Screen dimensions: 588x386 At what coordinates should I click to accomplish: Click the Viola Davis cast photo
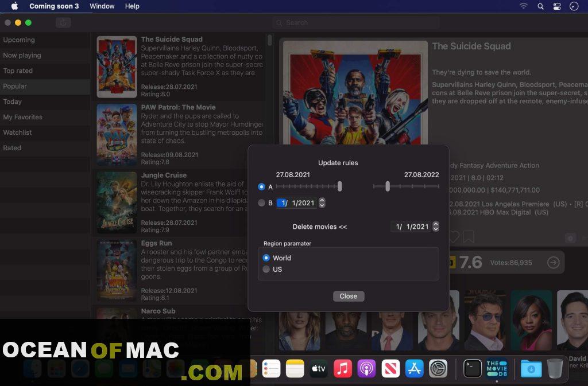531,320
